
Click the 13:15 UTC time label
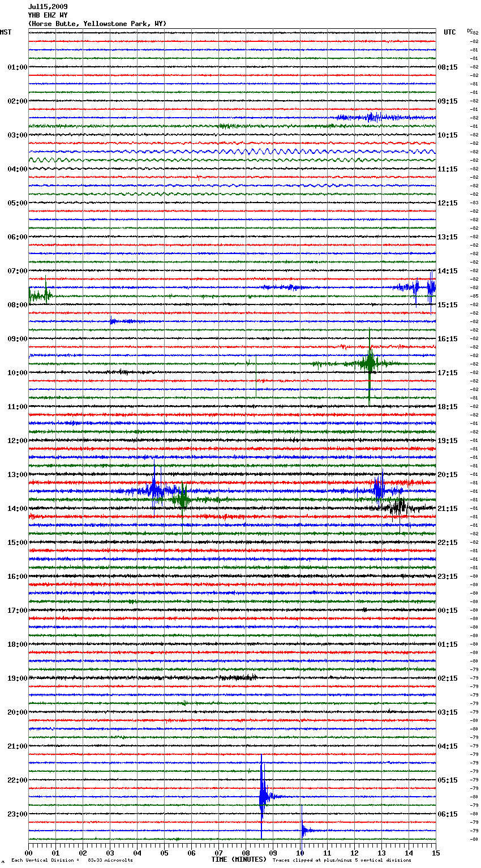pos(448,237)
